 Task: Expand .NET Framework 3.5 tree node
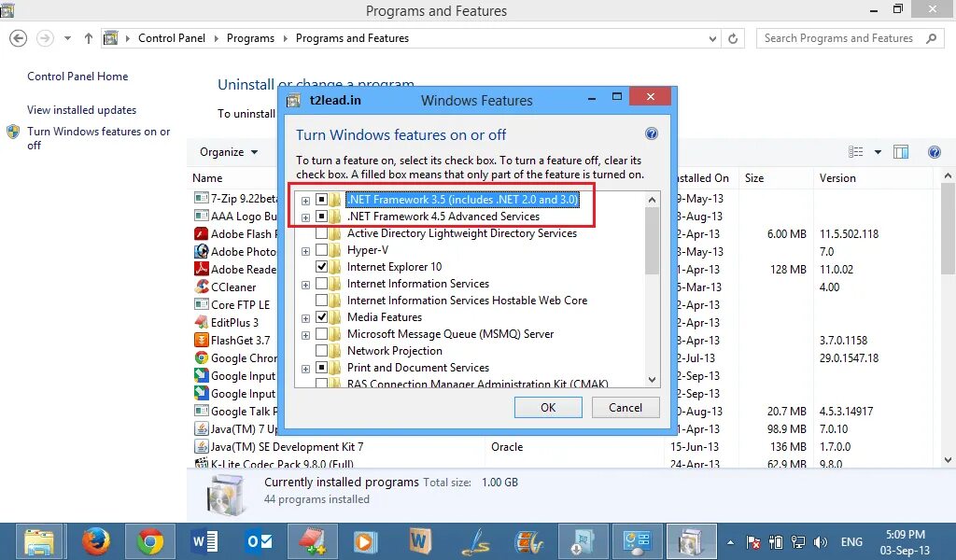pos(305,201)
